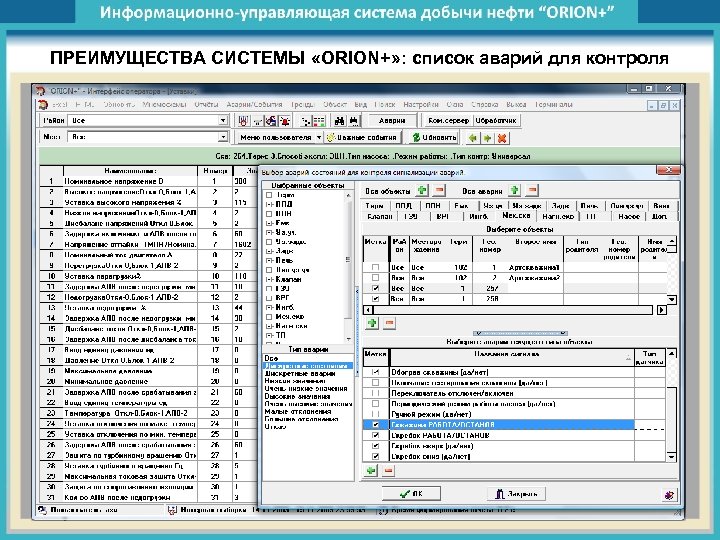720x540 pixels.
Task: Click the Аварии toolbar button
Action: point(392,120)
